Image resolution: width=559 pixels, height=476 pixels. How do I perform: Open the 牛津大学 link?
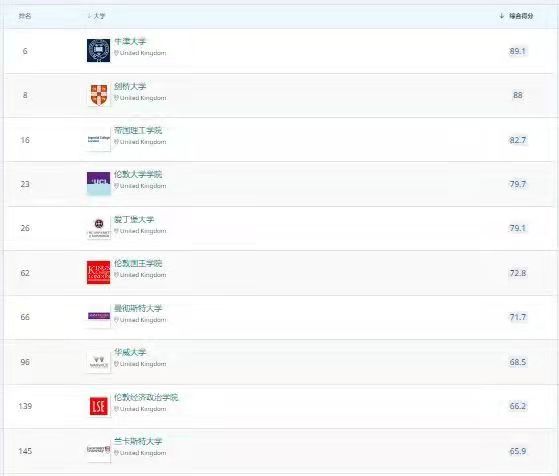(x=130, y=41)
